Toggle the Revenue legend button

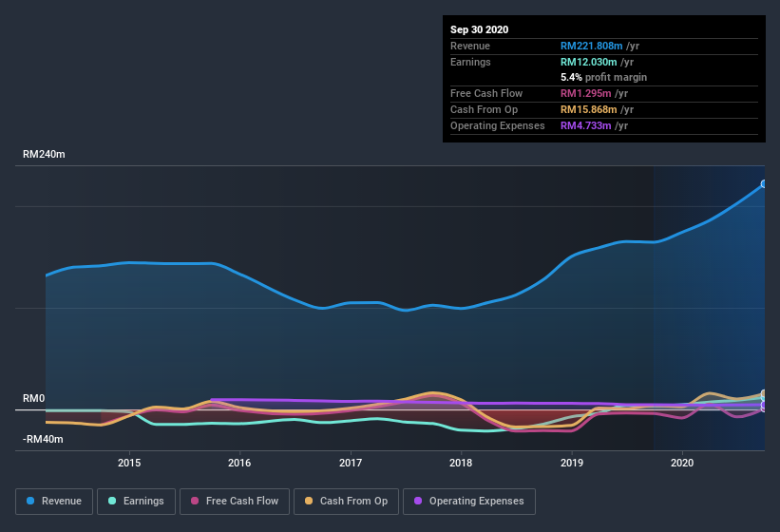coord(54,502)
